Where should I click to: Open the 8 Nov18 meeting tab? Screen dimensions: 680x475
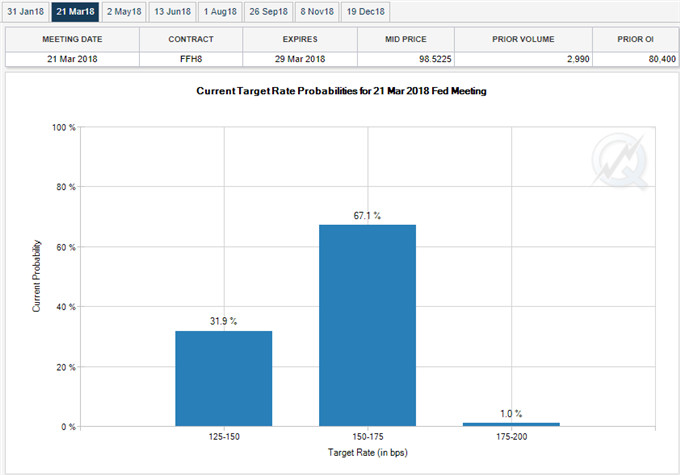tap(317, 12)
